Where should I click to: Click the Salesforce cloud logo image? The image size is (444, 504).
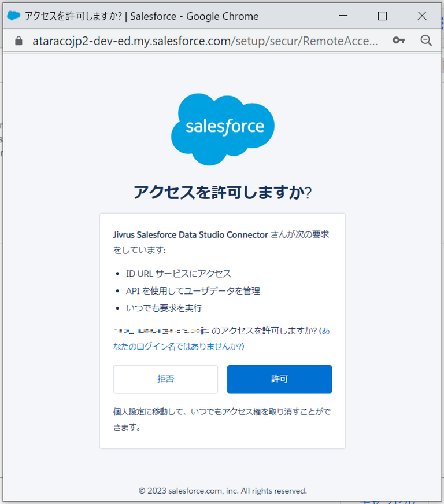pos(223,129)
